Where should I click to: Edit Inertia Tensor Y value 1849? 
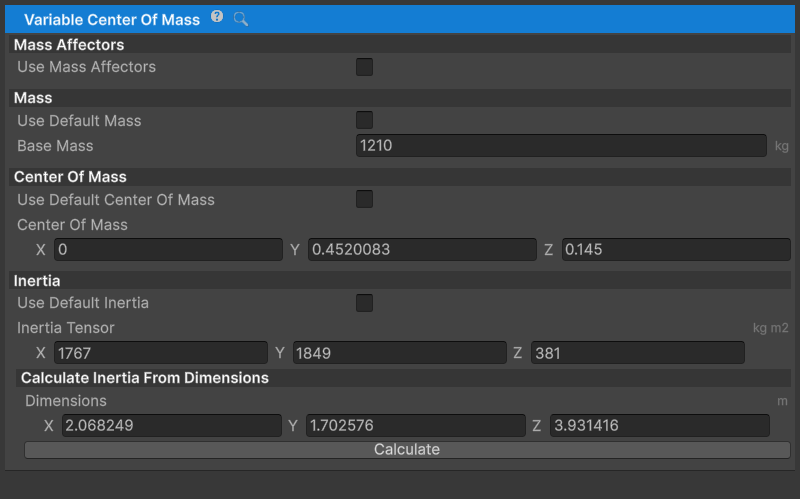[x=399, y=353]
